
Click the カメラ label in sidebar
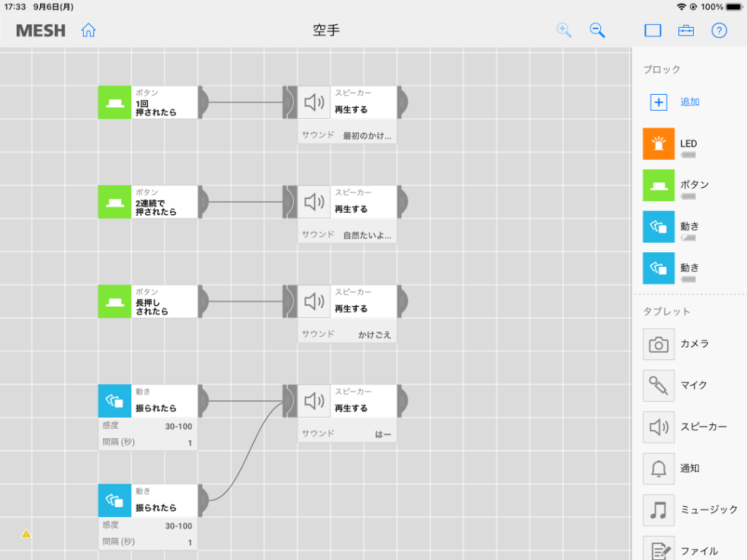(x=694, y=344)
